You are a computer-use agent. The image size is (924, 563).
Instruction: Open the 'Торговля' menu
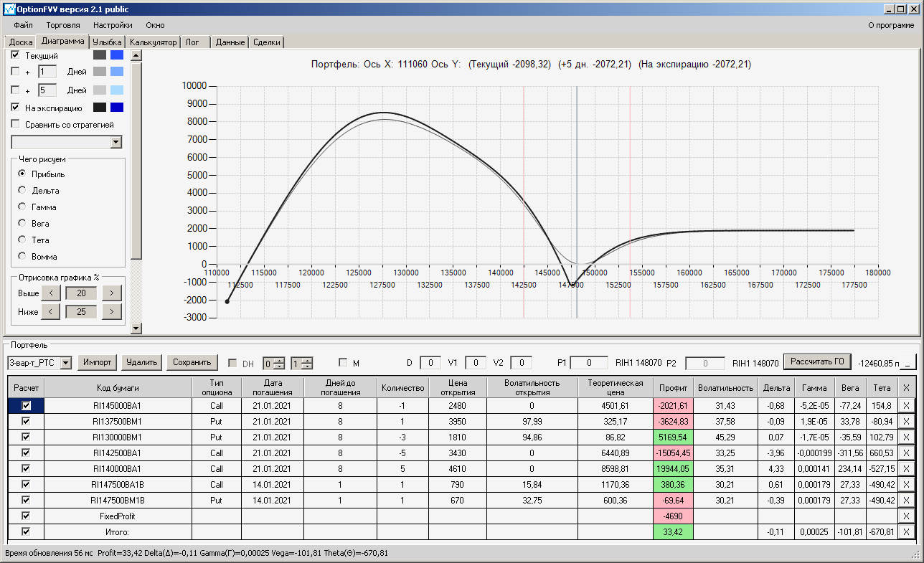pyautogui.click(x=63, y=25)
